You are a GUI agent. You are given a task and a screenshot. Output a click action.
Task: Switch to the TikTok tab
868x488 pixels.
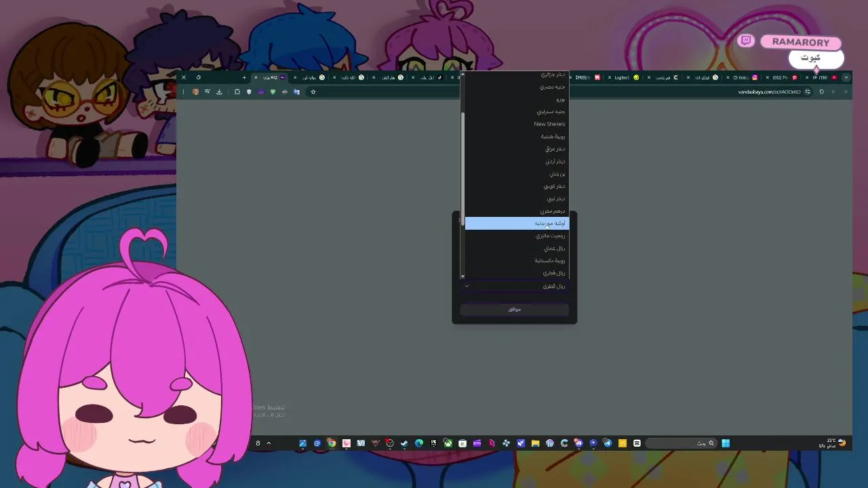pos(430,77)
